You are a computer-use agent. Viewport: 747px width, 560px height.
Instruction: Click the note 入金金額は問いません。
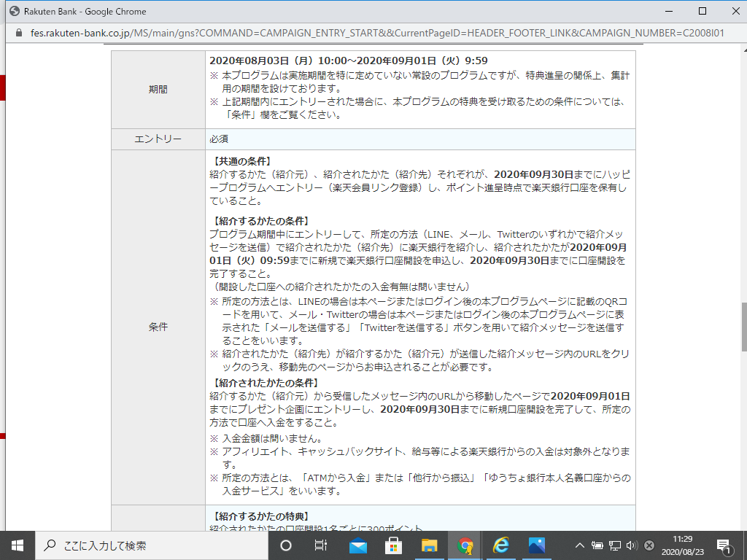[272, 438]
